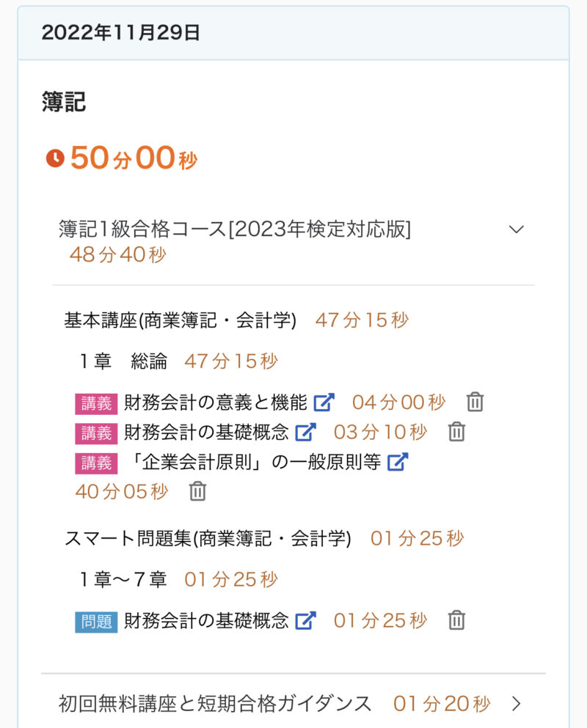The width and height of the screenshot is (587, 728).
Task: Open external link for 問題 財務会計の基礎概念
Action: pos(305,620)
